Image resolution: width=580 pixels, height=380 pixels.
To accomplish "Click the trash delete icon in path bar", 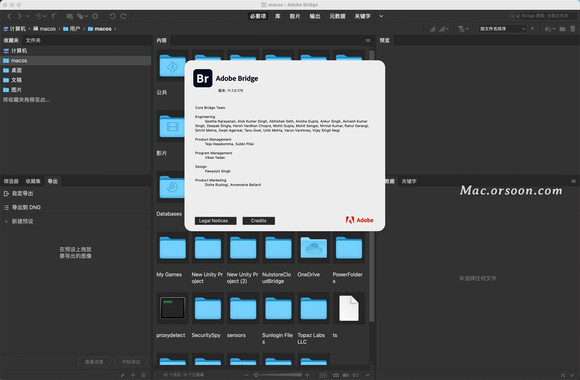I will tap(573, 28).
